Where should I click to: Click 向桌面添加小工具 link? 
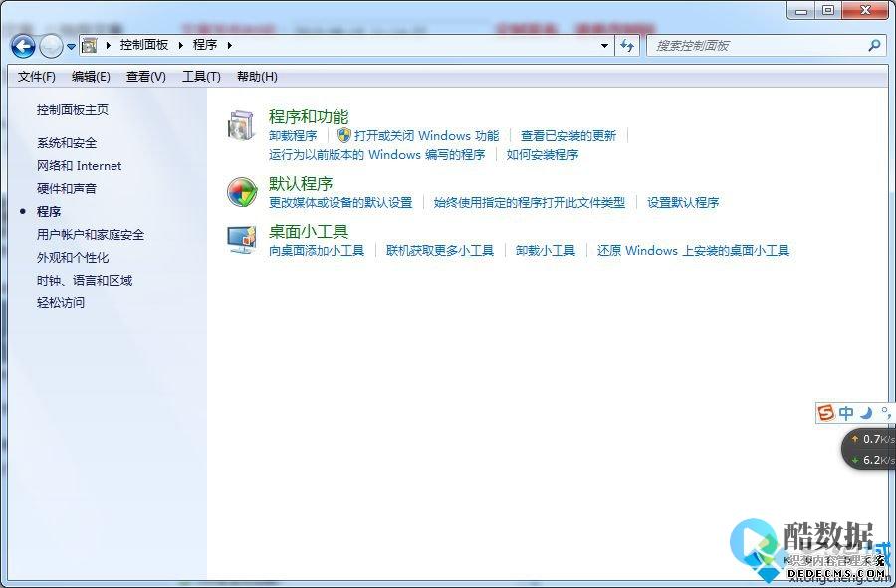tap(317, 250)
